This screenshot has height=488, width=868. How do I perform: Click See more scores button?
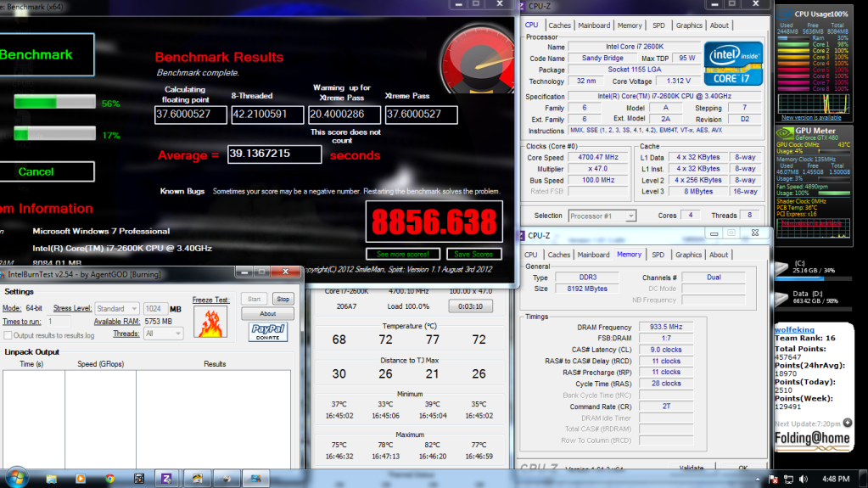402,254
